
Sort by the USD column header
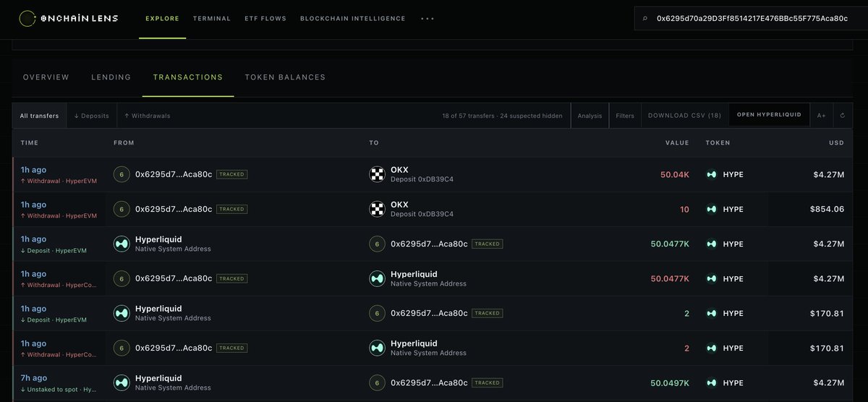point(837,143)
